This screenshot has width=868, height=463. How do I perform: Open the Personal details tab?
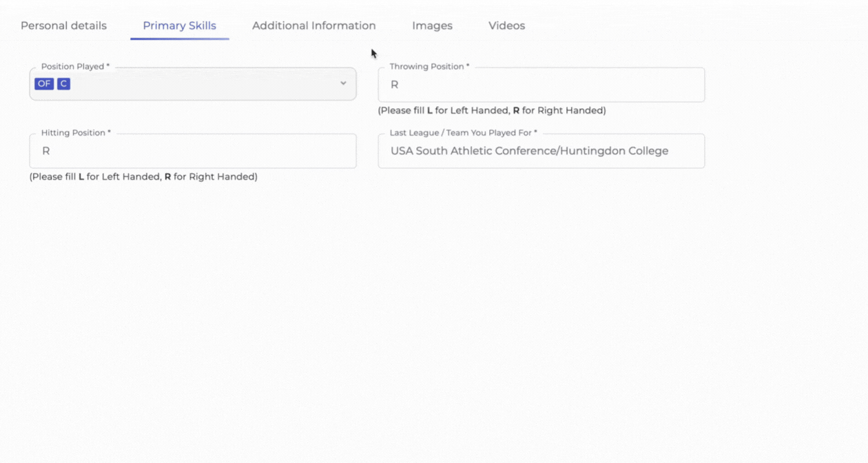coord(63,25)
